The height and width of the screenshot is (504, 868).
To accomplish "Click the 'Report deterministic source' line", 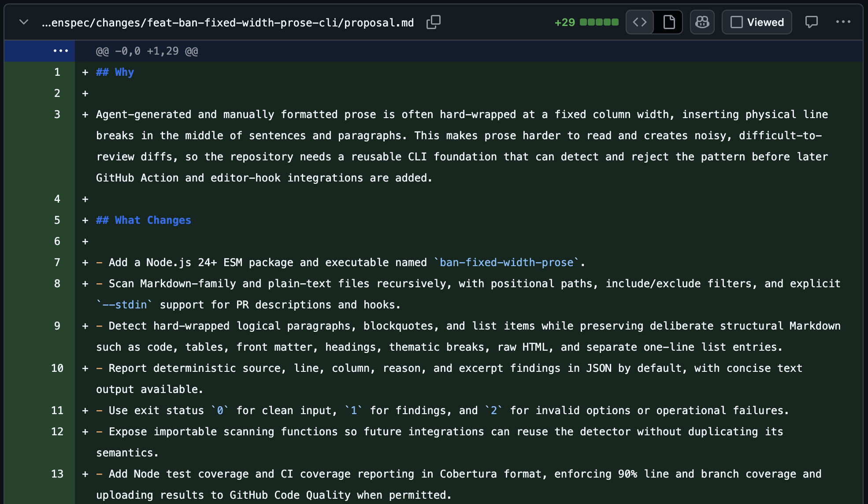I will tap(449, 379).
